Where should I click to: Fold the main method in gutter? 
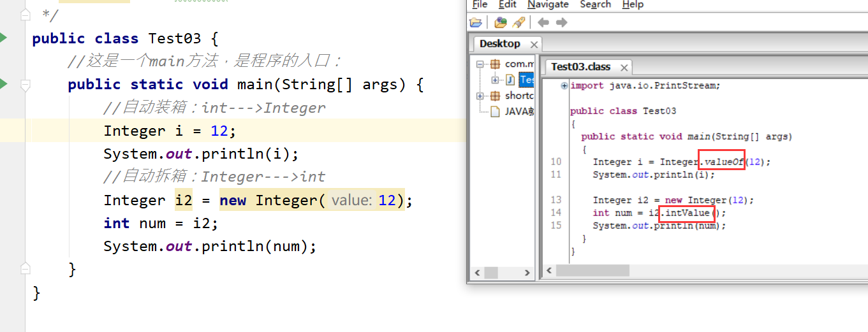(x=25, y=84)
